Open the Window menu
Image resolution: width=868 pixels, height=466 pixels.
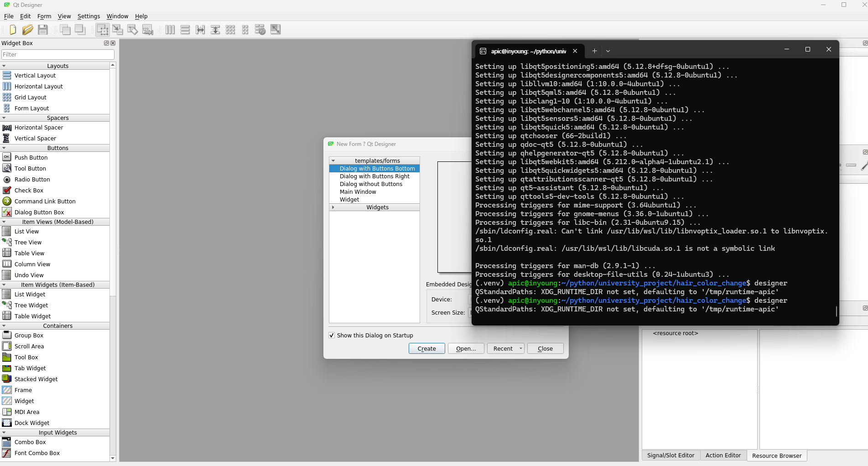tap(117, 16)
